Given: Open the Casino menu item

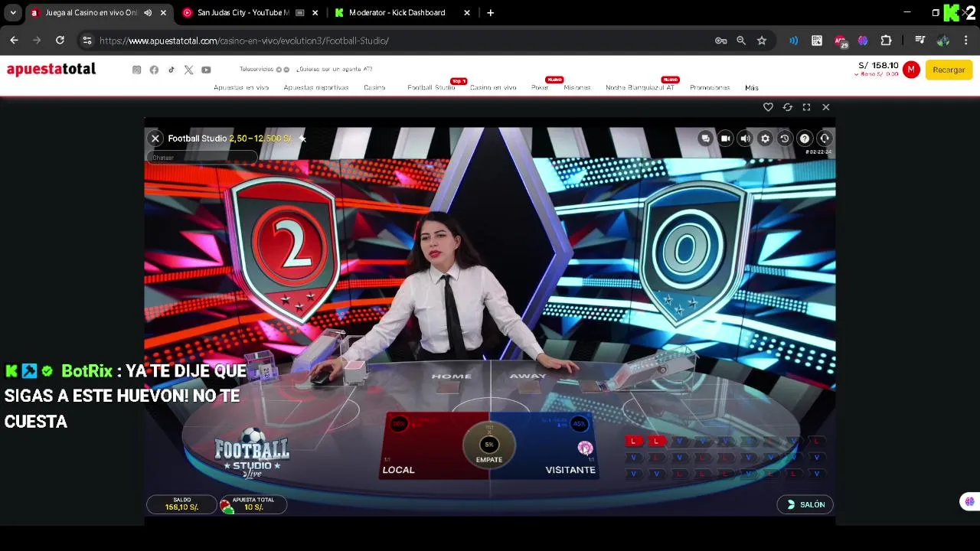Looking at the screenshot, I should [x=374, y=87].
